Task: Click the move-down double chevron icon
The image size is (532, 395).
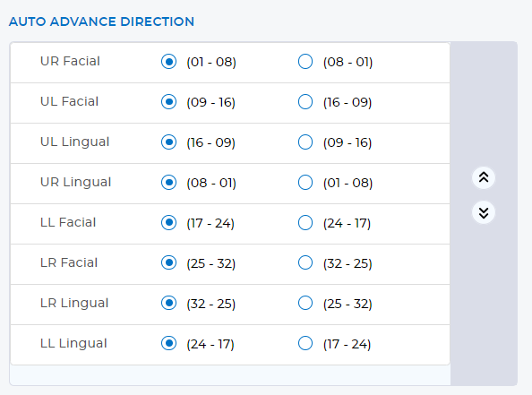Action: tap(484, 213)
